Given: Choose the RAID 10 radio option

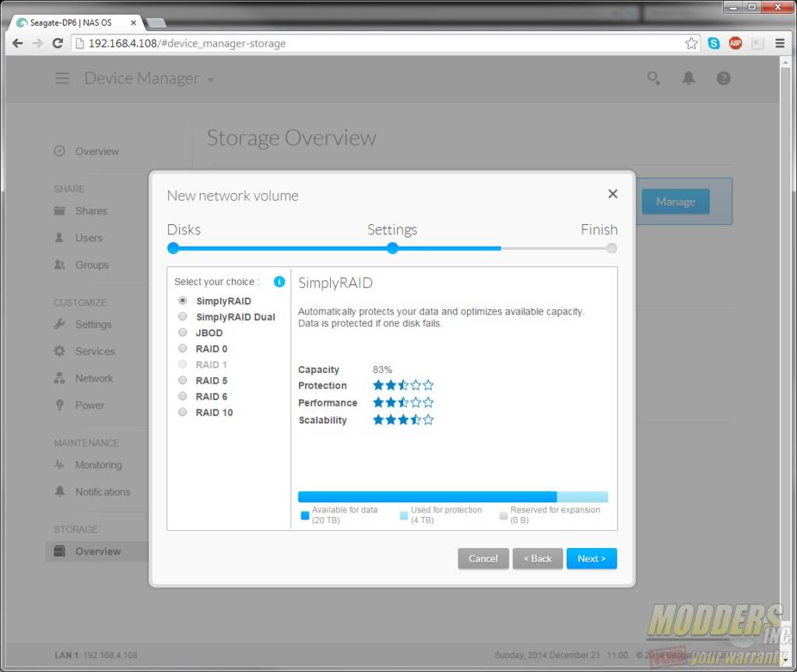Looking at the screenshot, I should (182, 412).
